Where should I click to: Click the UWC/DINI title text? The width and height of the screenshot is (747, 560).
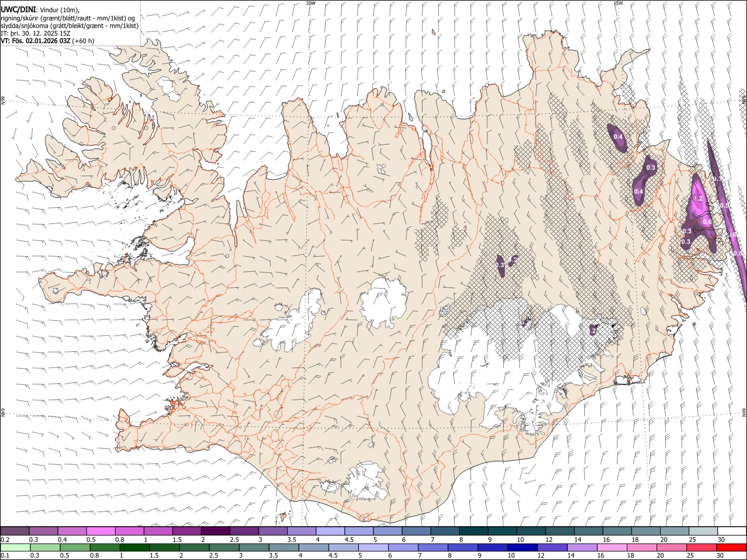pyautogui.click(x=18, y=9)
